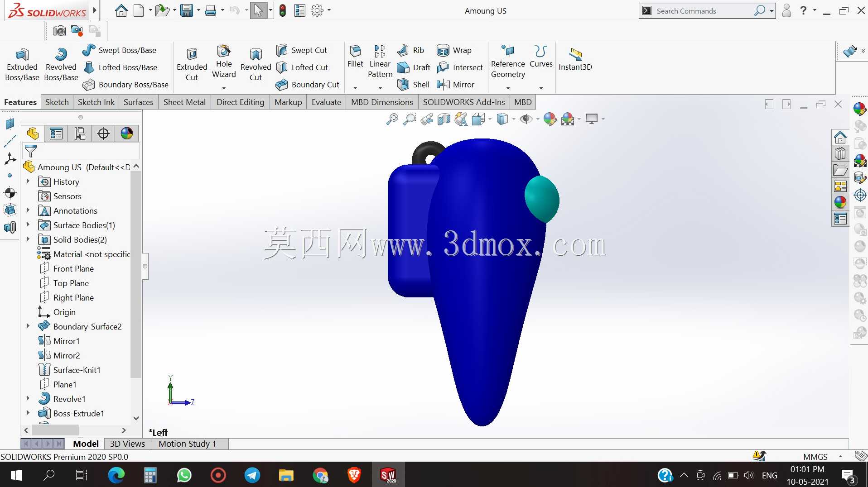Click the Draft tool

click(414, 67)
